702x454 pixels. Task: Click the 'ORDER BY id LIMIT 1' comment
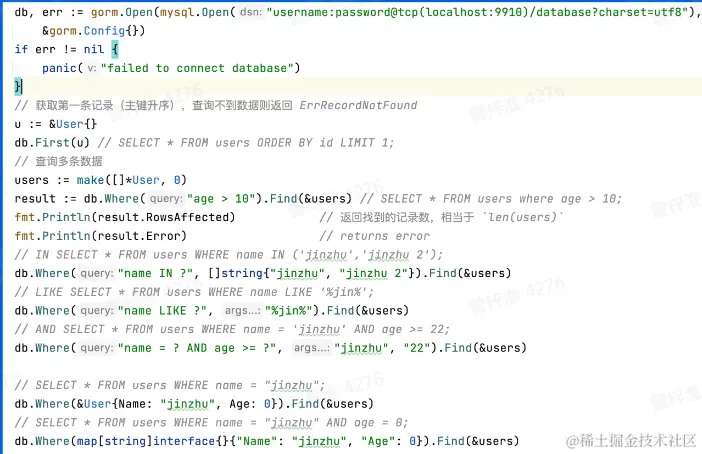coord(325,142)
